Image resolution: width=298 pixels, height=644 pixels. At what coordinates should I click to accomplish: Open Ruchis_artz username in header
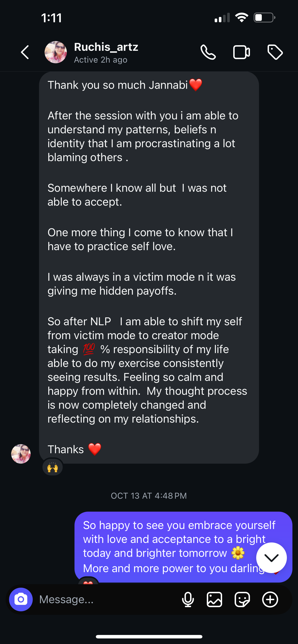coord(106,47)
